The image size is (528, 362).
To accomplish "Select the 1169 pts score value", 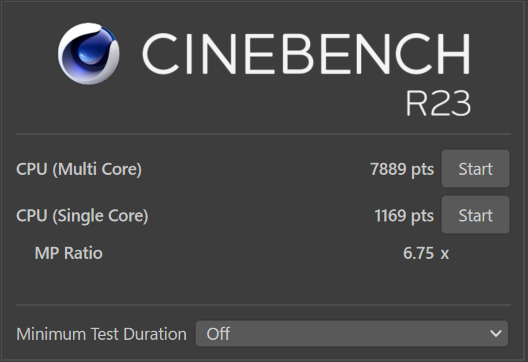I will pos(404,216).
